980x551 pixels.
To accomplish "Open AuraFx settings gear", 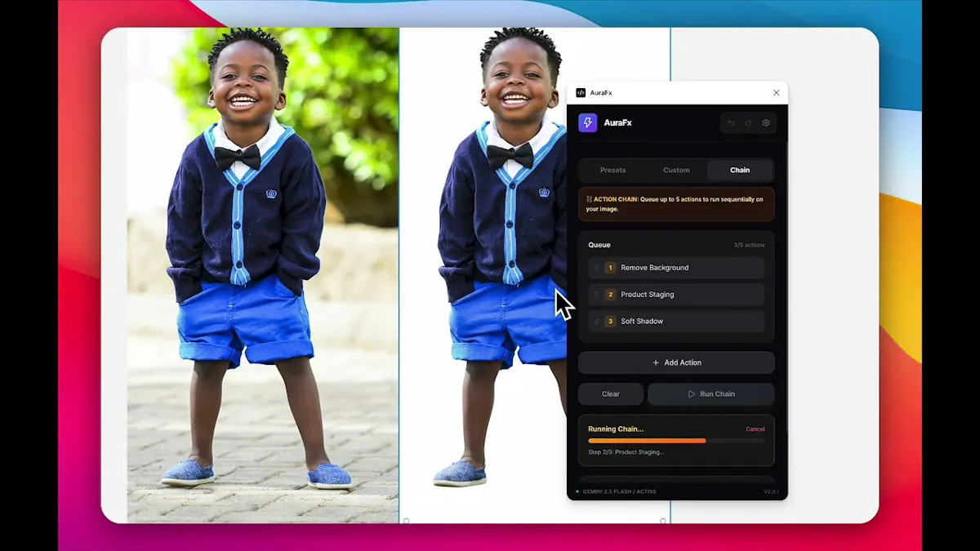I will click(766, 123).
